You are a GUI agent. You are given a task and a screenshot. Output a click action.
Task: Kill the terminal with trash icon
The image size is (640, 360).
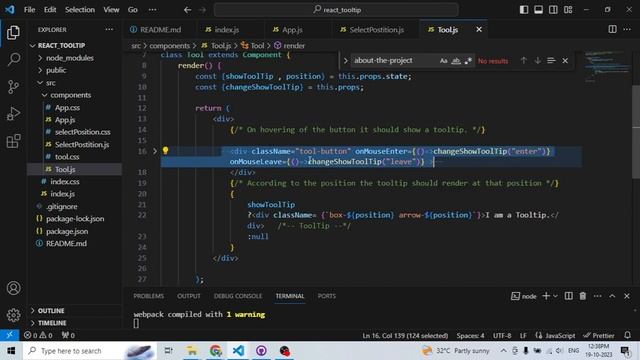tap(582, 296)
